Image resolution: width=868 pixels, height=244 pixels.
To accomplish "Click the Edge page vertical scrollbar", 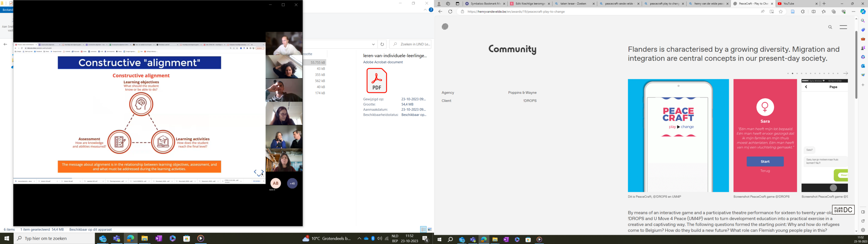I will 856,65.
